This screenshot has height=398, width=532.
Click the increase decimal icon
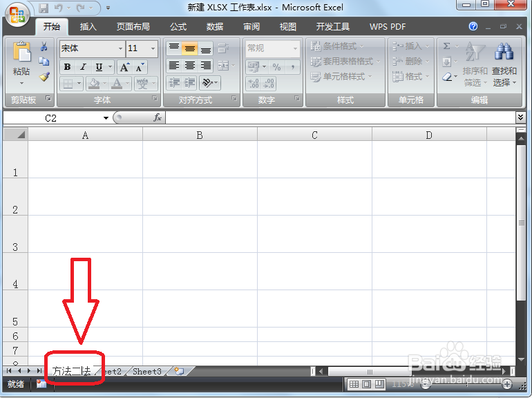tap(254, 83)
